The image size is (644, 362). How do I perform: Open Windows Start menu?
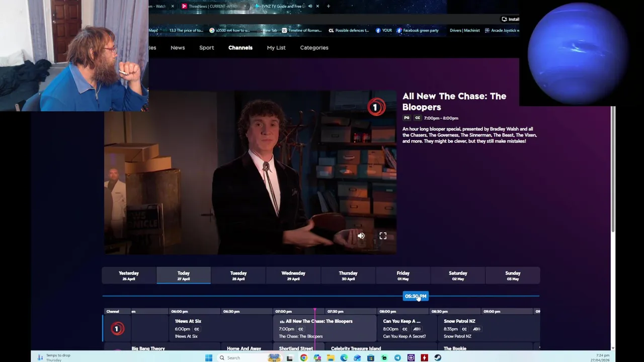click(x=209, y=358)
